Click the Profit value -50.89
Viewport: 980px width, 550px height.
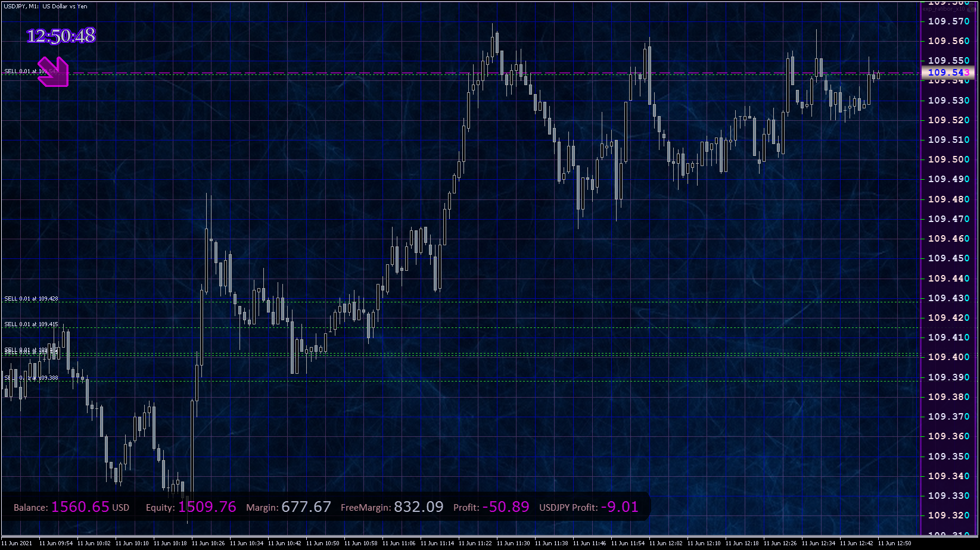pos(506,507)
